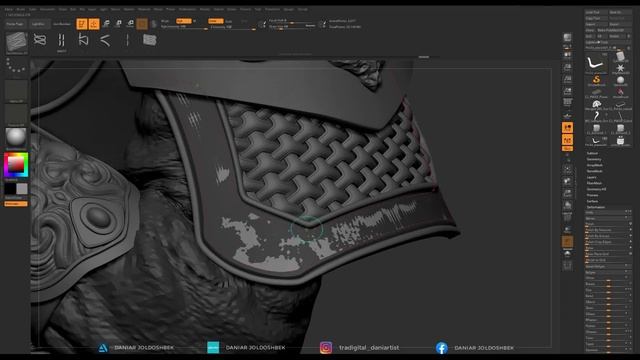The height and width of the screenshot is (360, 640).
Task: Expand the FiberMesh subpalette
Action: pyautogui.click(x=594, y=183)
